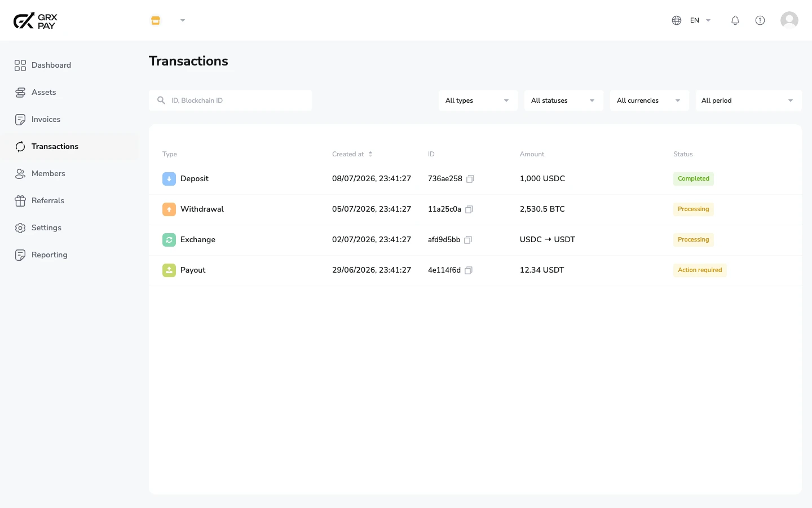Click the Transactions page heading
The width and height of the screenshot is (812, 508).
click(x=188, y=61)
